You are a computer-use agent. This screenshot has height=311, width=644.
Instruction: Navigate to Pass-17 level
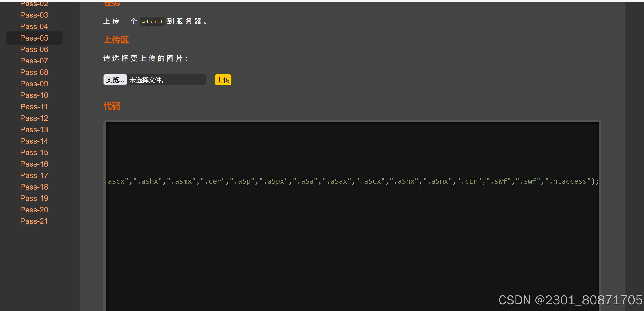click(34, 175)
